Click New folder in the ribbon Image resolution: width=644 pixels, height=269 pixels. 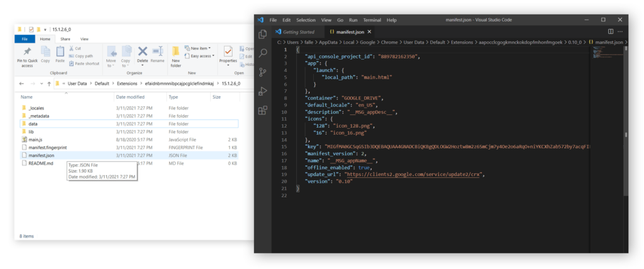point(176,57)
